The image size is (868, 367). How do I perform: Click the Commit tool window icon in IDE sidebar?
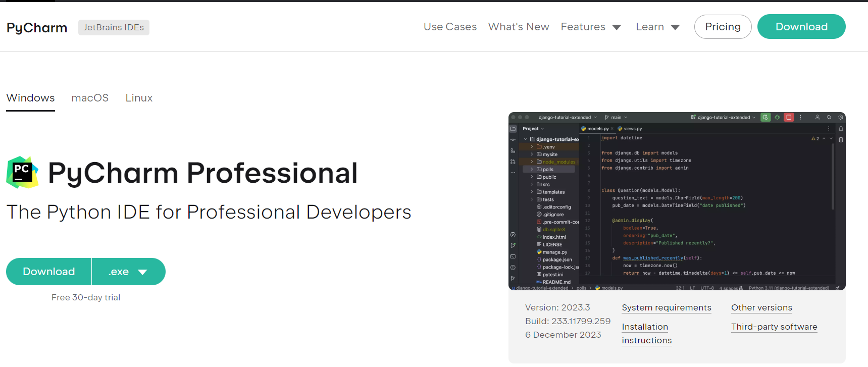pos(513,140)
